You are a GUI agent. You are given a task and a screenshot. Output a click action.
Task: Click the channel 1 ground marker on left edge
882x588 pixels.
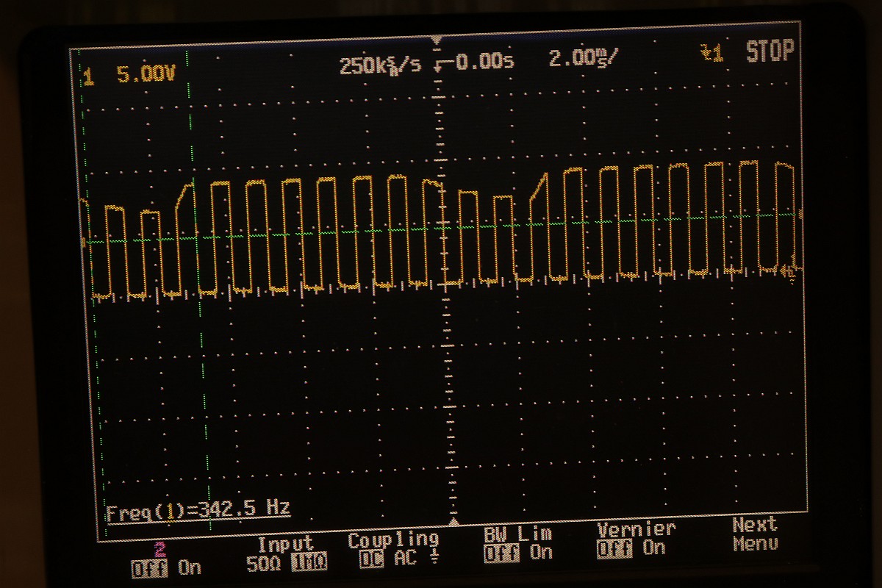pyautogui.click(x=83, y=241)
